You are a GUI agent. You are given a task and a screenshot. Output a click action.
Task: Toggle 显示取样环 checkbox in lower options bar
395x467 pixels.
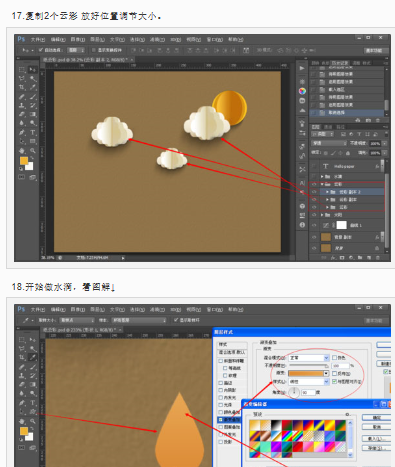176,320
